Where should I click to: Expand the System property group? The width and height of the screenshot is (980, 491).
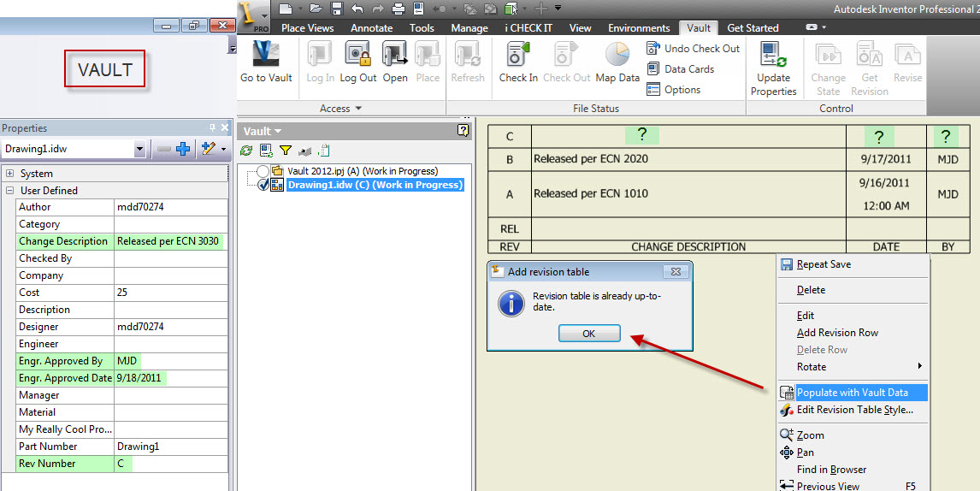[10, 174]
